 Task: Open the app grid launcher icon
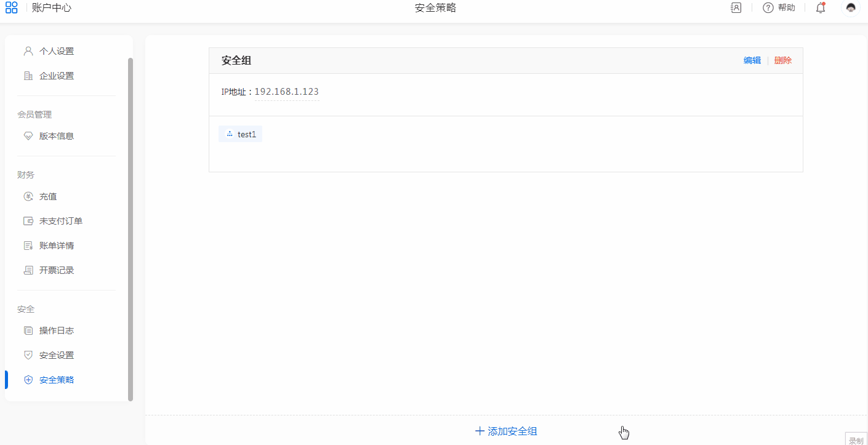(11, 8)
